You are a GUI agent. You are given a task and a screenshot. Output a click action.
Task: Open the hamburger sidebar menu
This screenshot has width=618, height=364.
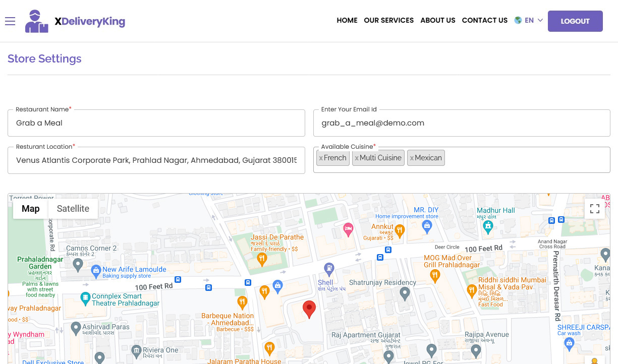point(10,21)
